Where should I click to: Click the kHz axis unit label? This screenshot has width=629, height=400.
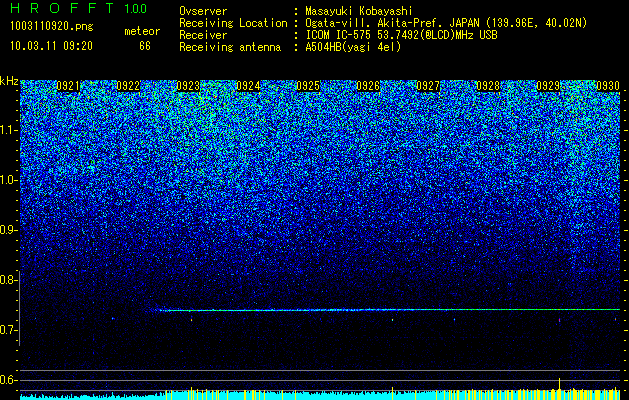click(9, 81)
